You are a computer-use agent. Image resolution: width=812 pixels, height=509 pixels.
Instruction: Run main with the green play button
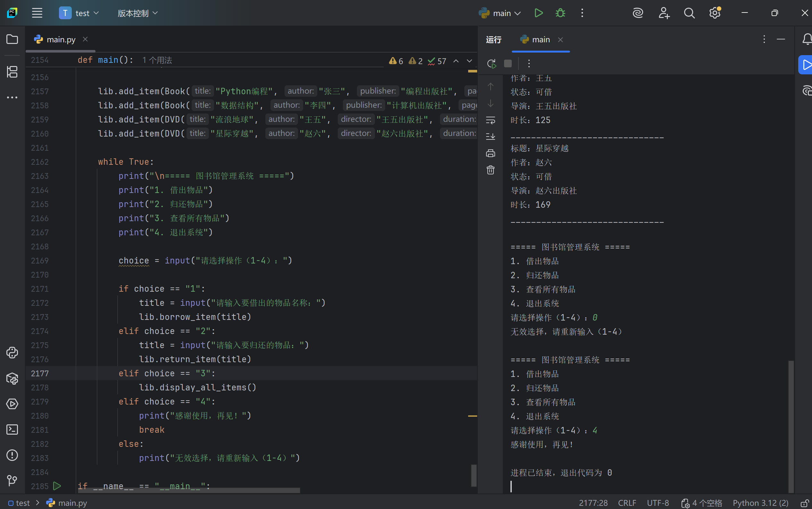[538, 13]
